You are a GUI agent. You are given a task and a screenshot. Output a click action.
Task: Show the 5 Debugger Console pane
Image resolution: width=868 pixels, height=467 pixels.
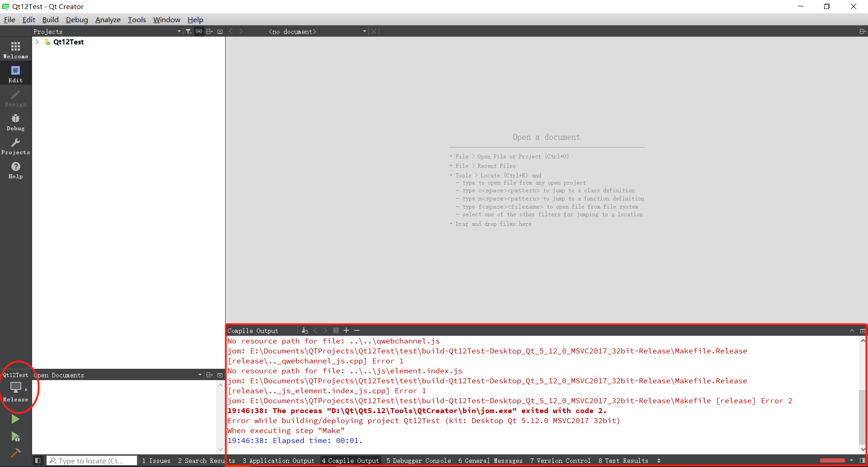point(419,461)
